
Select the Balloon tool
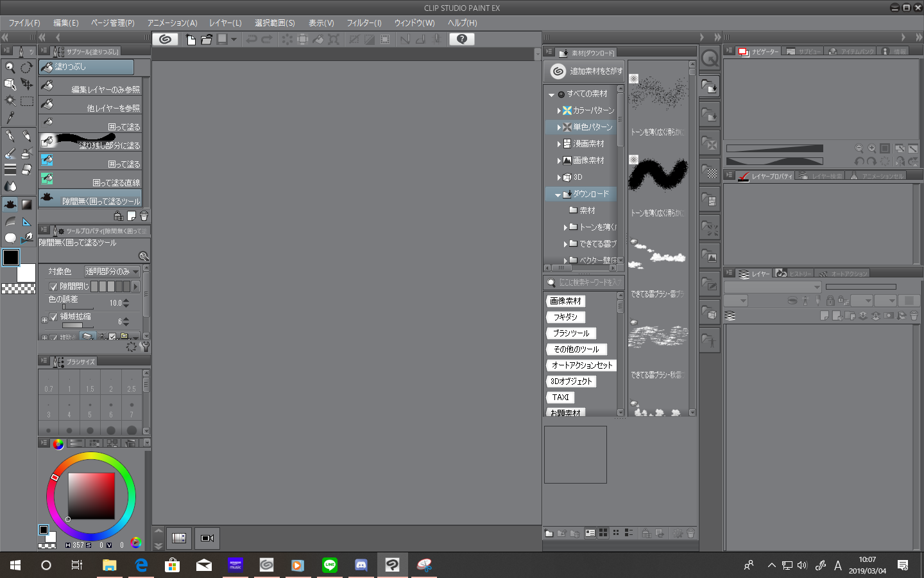coord(10,238)
